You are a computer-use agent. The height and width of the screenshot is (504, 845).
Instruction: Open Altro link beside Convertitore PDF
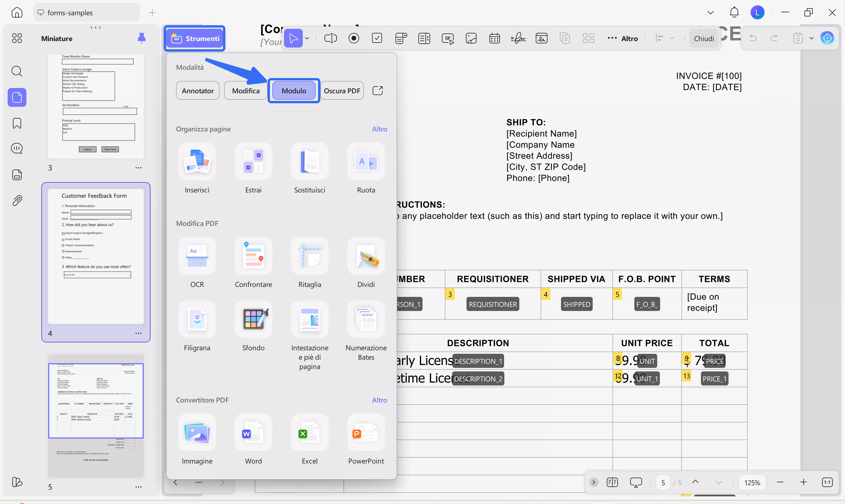[x=379, y=400]
